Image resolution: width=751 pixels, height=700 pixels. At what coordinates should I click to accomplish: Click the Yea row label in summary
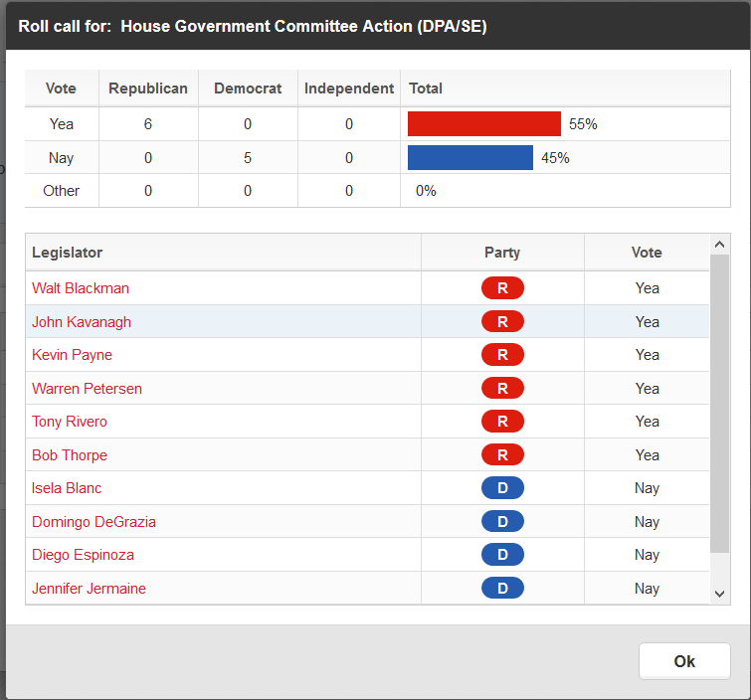tap(62, 124)
